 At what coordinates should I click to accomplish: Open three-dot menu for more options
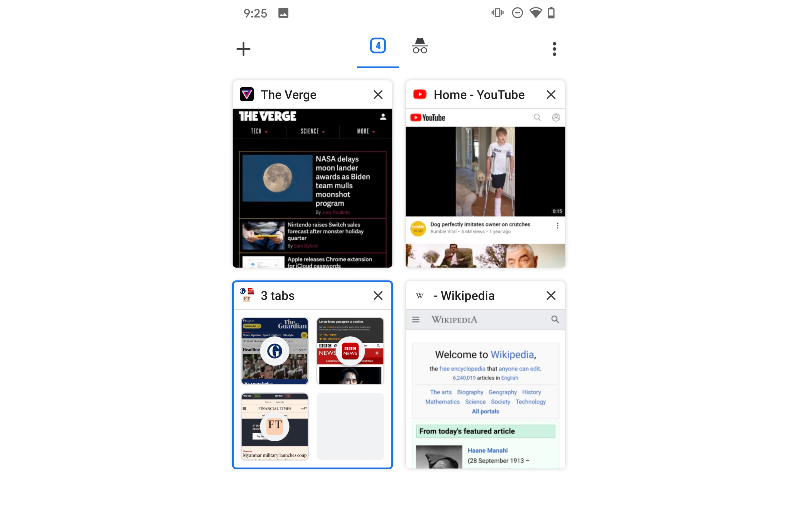552,49
